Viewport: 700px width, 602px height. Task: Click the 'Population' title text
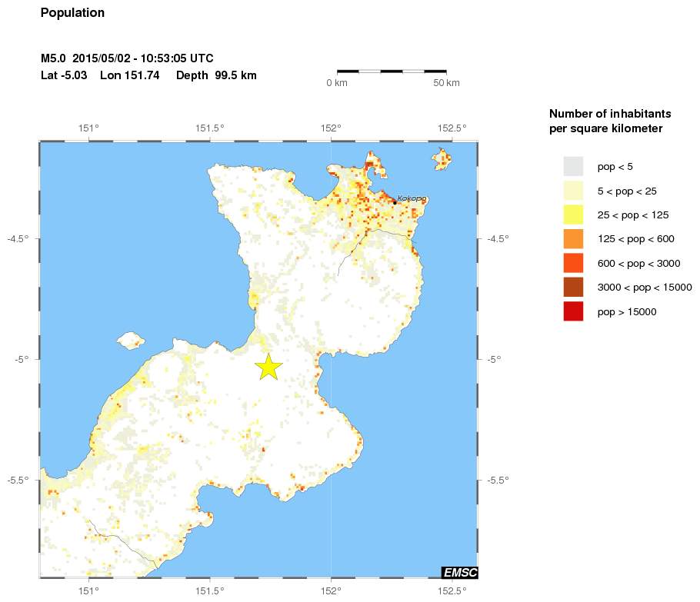(72, 13)
